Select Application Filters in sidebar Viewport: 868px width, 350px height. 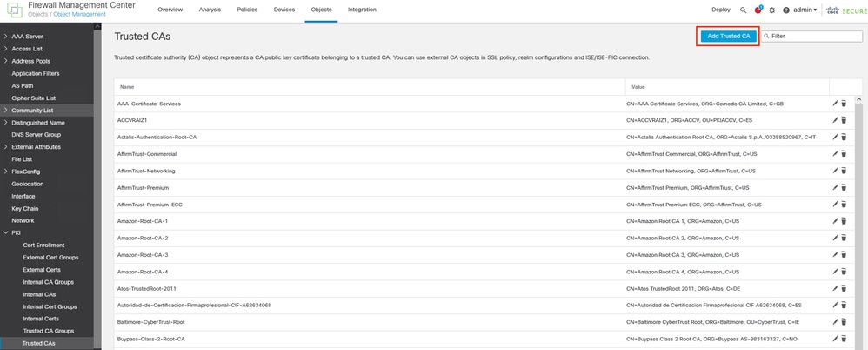point(36,74)
